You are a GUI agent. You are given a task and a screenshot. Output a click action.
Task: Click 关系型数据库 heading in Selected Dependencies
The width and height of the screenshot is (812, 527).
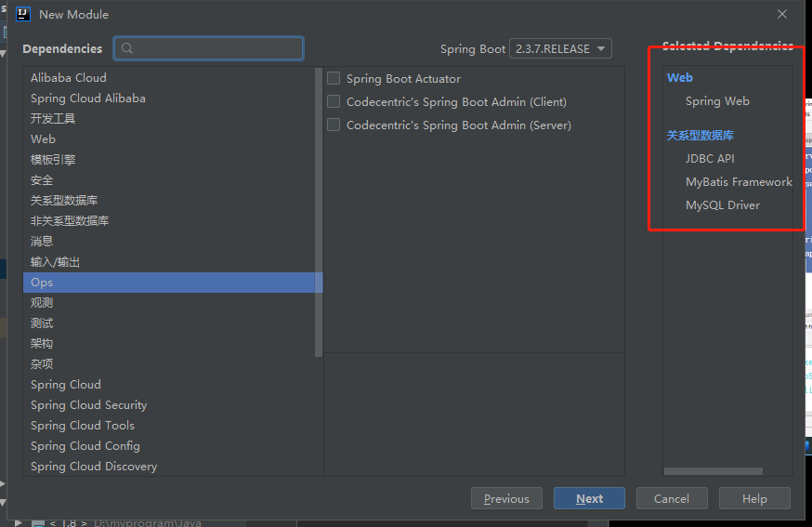[701, 136]
